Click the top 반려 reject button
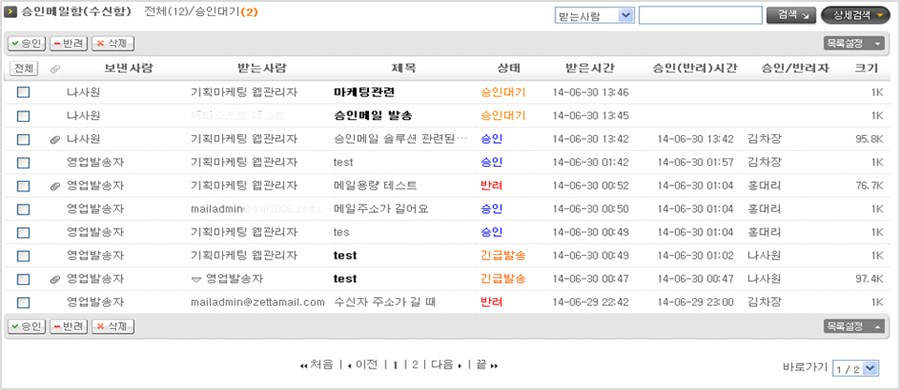The height and width of the screenshot is (390, 900). point(69,43)
